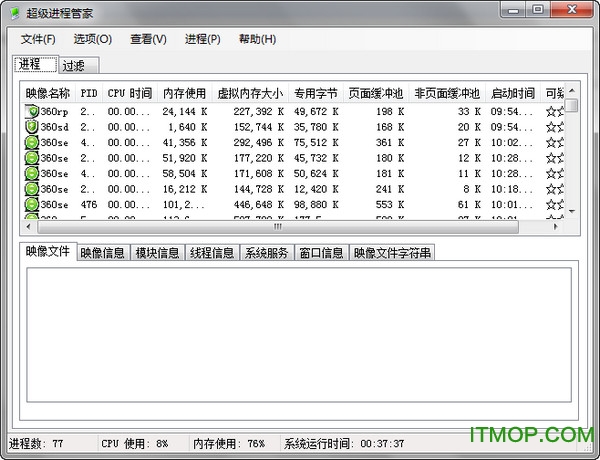600x460 pixels.
Task: Select the 模块信息 detail tab
Action: [x=158, y=253]
